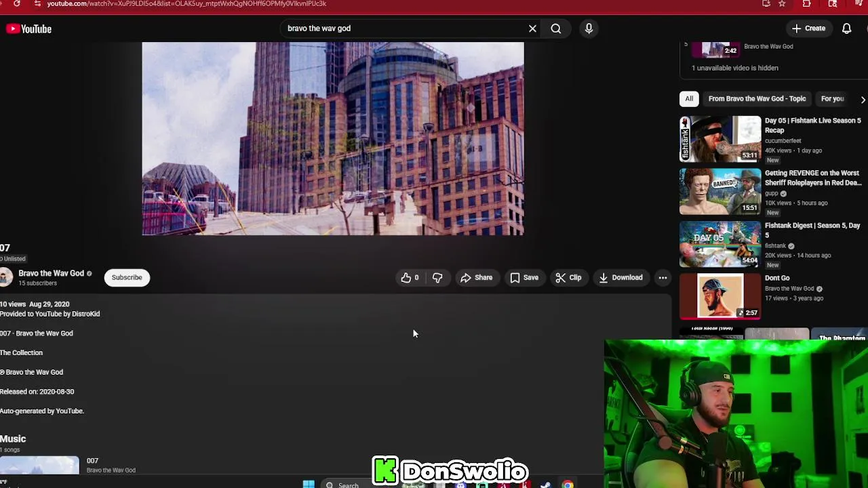Open the 'Dont Go' 2:57 thumbnail

[x=720, y=296]
